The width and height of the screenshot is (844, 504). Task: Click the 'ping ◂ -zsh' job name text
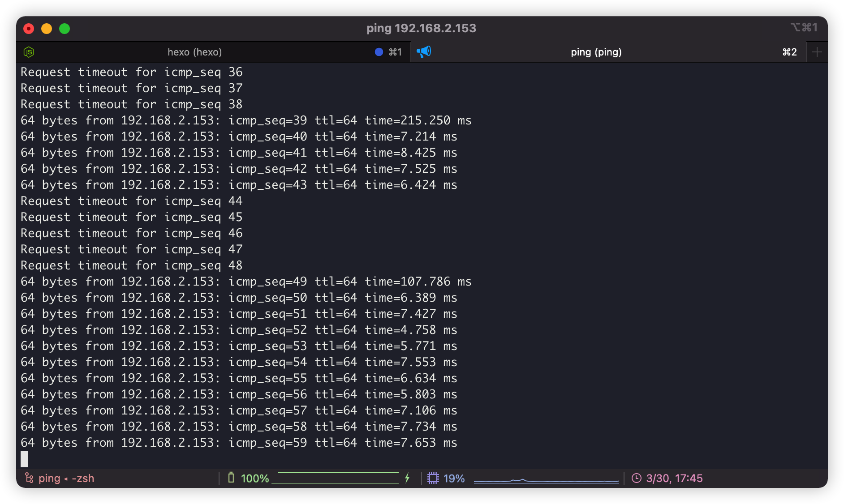66,478
